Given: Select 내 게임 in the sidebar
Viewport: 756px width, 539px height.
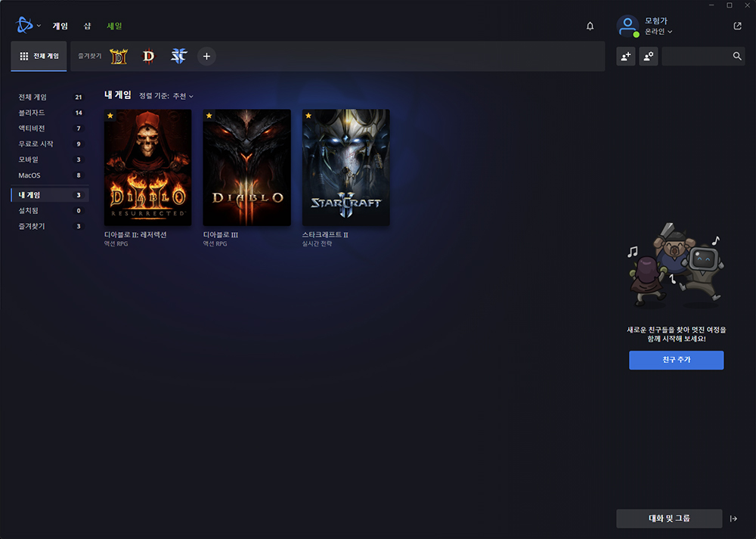Looking at the screenshot, I should [x=50, y=195].
